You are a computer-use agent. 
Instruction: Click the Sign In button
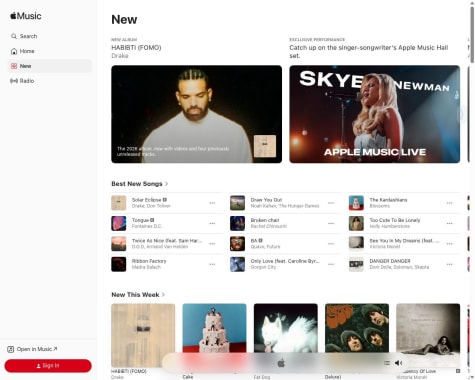[x=48, y=366]
